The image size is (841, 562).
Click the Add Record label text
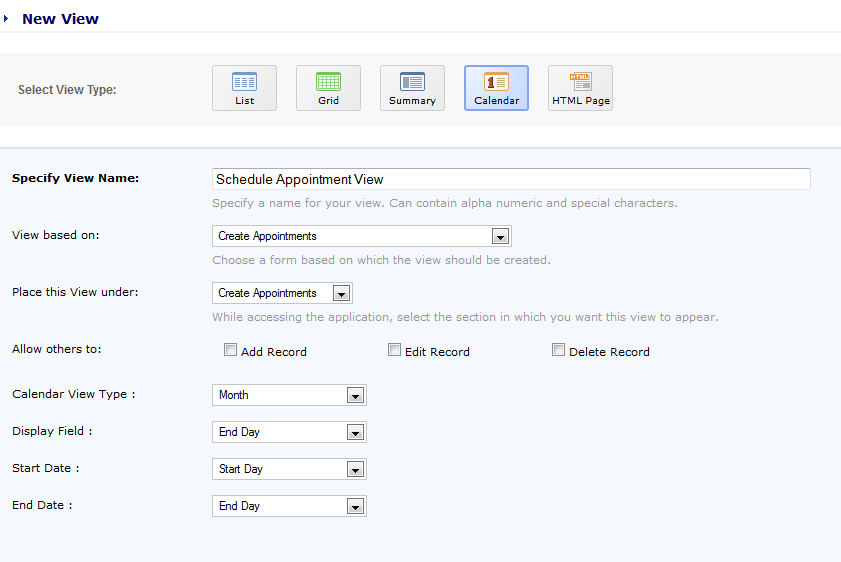point(274,352)
